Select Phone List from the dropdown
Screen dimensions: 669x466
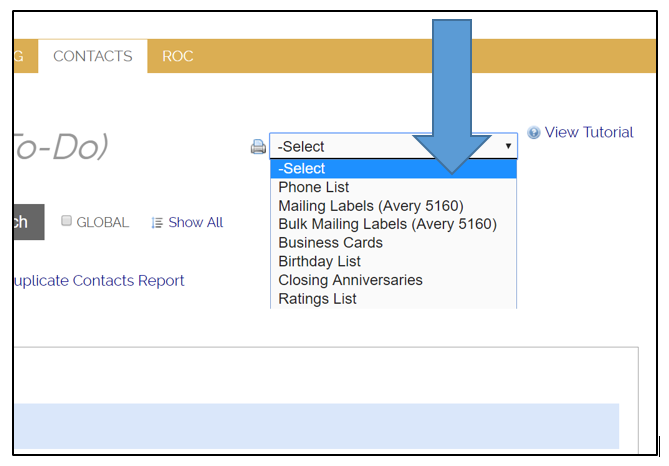pos(313,188)
